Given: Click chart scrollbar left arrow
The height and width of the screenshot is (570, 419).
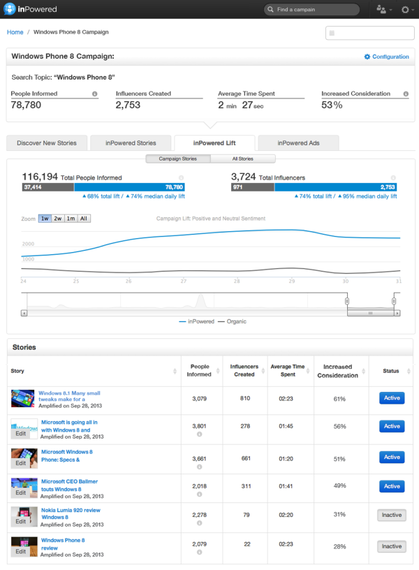Looking at the screenshot, I should point(24,313).
